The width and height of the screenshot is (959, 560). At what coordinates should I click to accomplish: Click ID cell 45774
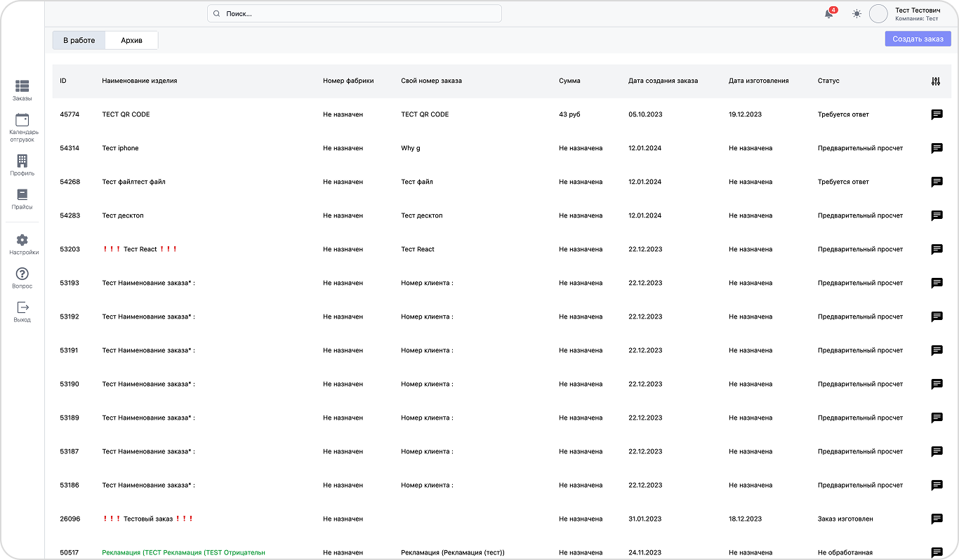click(70, 114)
